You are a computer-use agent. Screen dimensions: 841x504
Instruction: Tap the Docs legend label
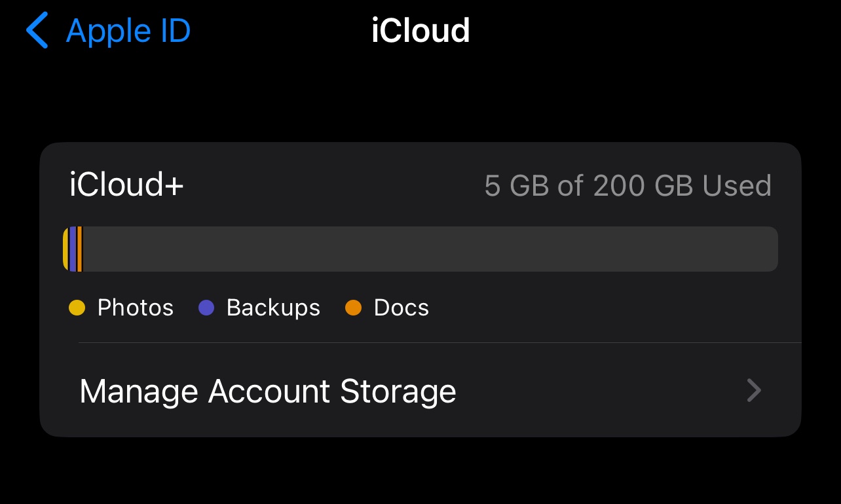(401, 308)
